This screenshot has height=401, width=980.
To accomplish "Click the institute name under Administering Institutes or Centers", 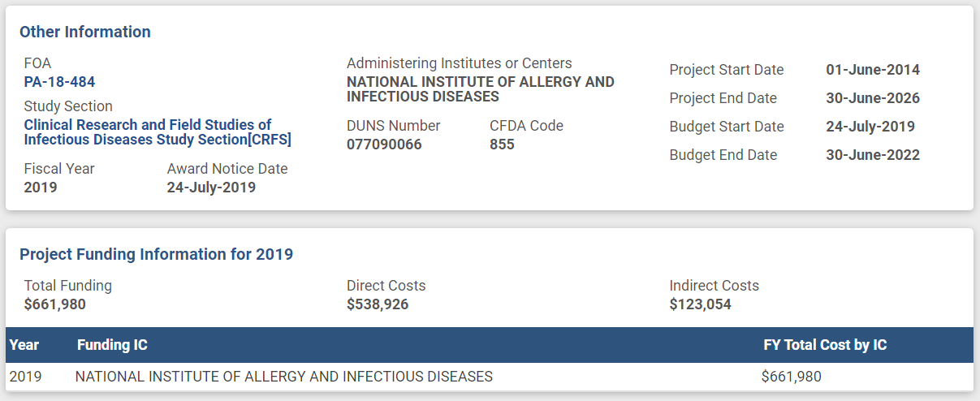I will point(480,89).
